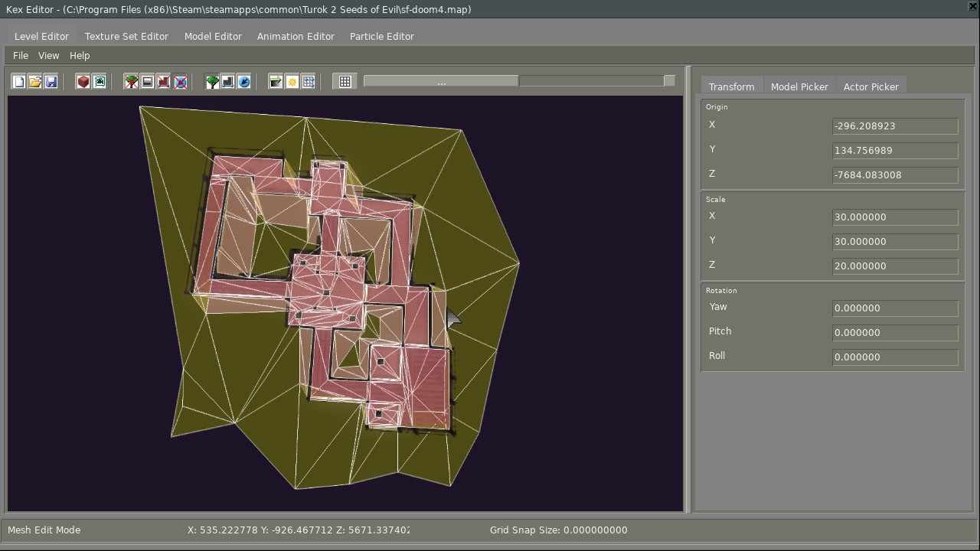Image resolution: width=980 pixels, height=551 pixels.
Task: Click the crossed-out tree icon
Action: [132, 81]
